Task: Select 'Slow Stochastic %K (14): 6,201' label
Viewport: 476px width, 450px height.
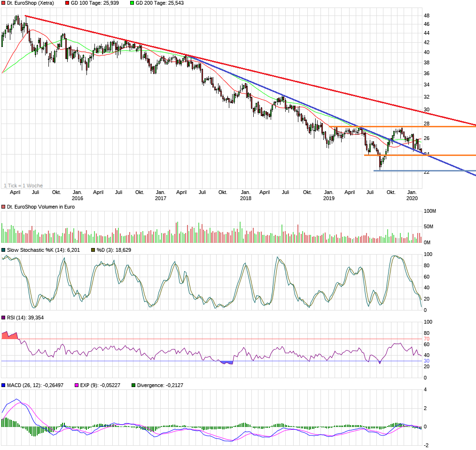Action: (x=43, y=250)
